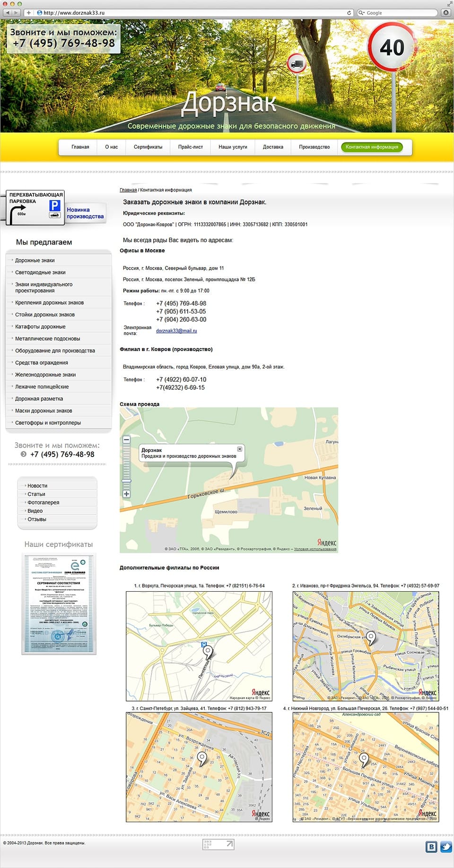Zoom in on the Dorznak map
The image size is (454, 868).
tap(126, 494)
